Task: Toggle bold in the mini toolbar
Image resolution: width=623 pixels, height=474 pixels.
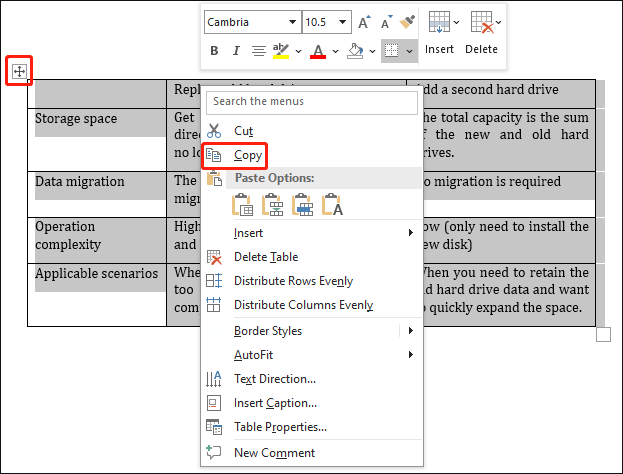Action: pos(214,51)
